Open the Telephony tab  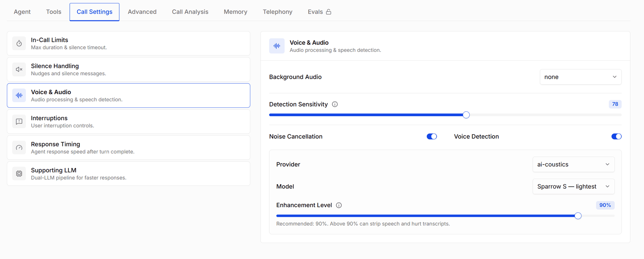(277, 12)
